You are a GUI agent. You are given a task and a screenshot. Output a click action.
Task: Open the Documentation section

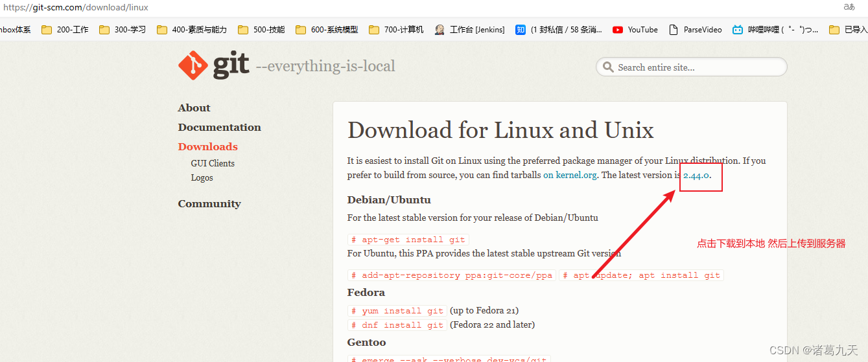click(x=219, y=128)
